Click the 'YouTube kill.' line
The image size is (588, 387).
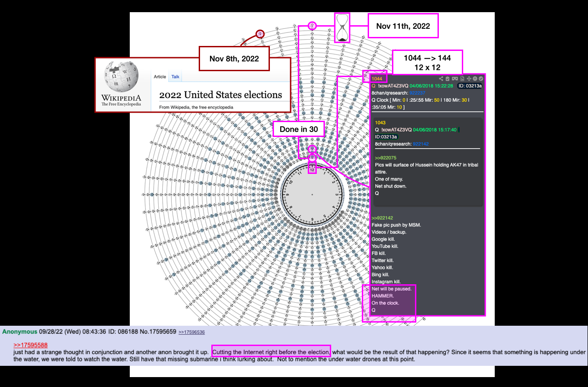(385, 246)
